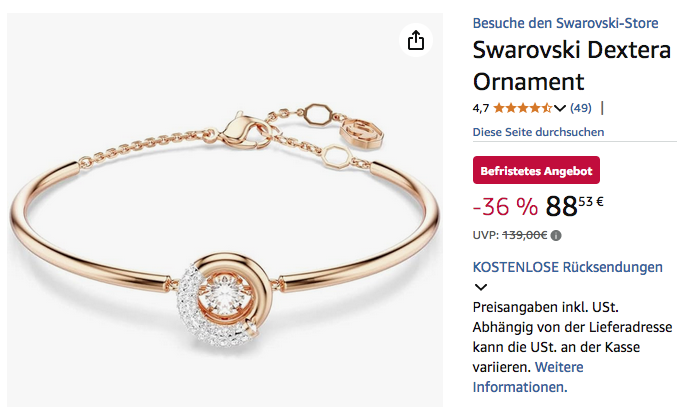Click the crystal pendant in the bracelet photo
The image size is (687, 407).
tap(224, 299)
